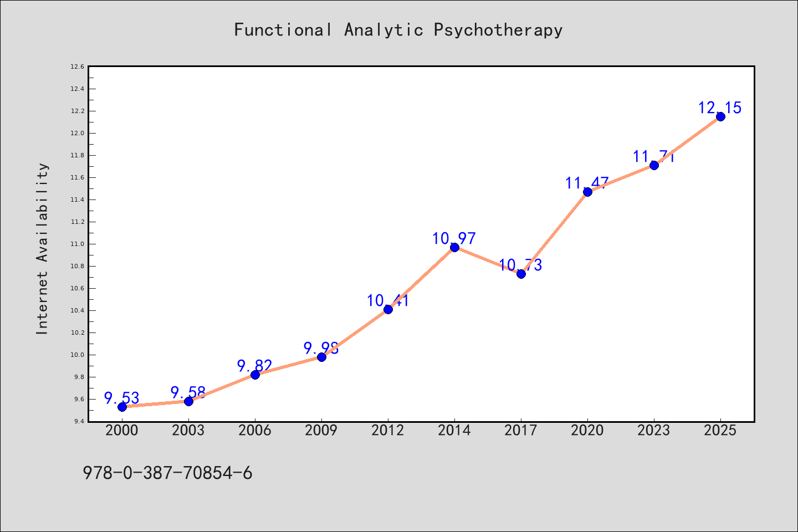Click the 12.6 y-axis tick label

77,66
